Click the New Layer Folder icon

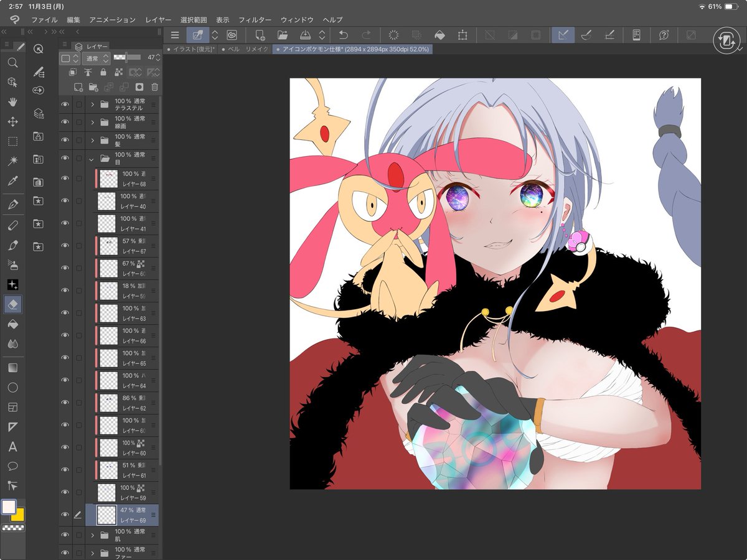[94, 87]
